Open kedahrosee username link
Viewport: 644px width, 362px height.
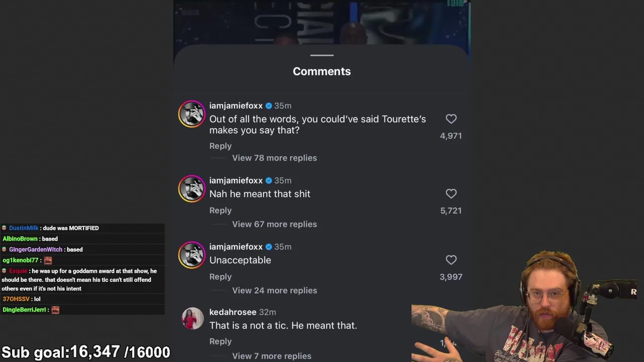click(233, 312)
